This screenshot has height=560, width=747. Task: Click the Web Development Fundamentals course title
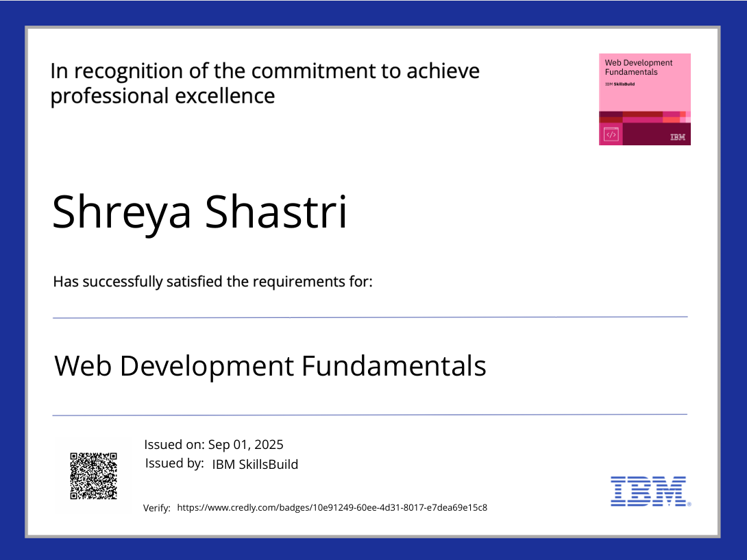tap(271, 367)
